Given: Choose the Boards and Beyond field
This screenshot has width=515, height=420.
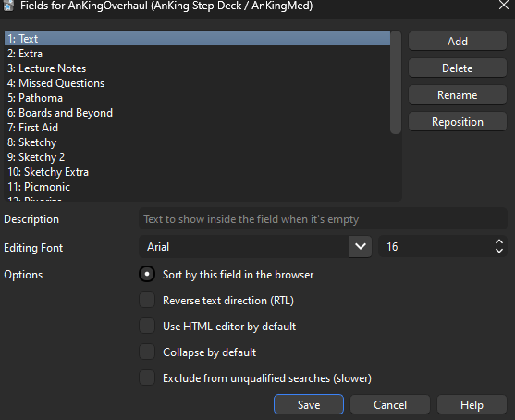Looking at the screenshot, I should [197, 113].
